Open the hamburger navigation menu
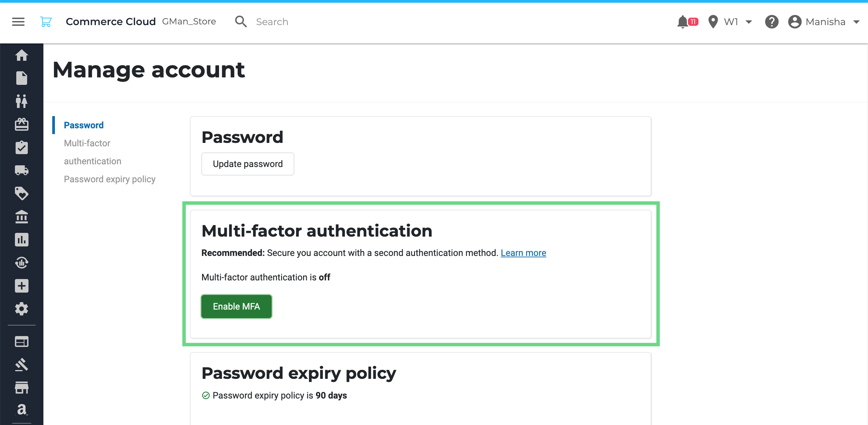868x425 pixels. [x=18, y=22]
